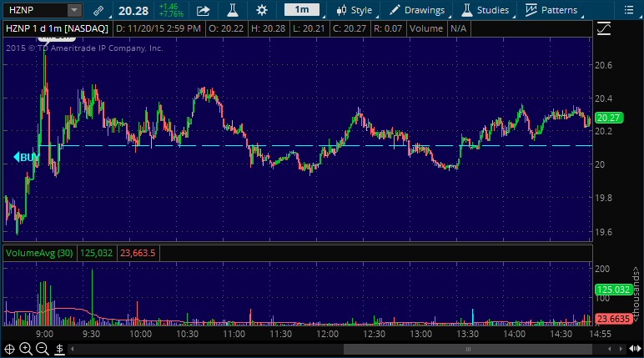Click the zoom in magnifier icon
644x358 pixels.
point(26,349)
